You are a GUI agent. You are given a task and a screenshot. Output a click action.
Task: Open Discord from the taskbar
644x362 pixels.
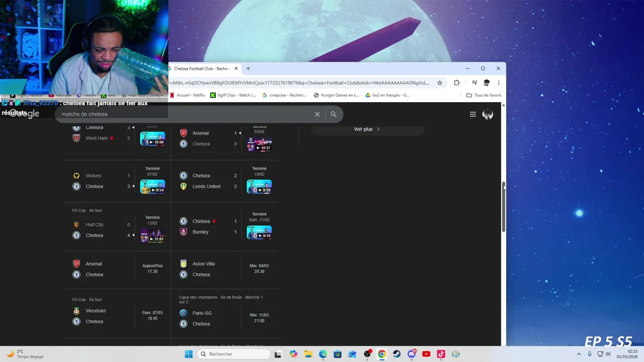pyautogui.click(x=412, y=354)
